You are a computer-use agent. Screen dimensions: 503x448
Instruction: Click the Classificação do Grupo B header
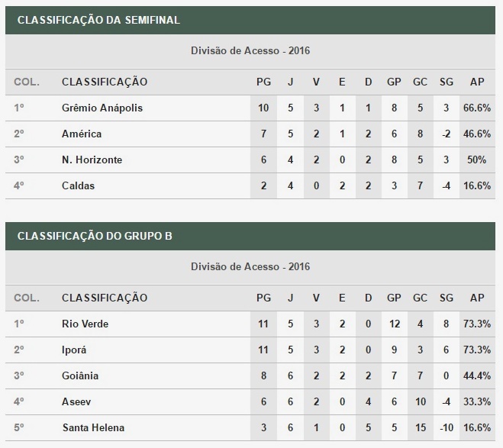click(95, 237)
